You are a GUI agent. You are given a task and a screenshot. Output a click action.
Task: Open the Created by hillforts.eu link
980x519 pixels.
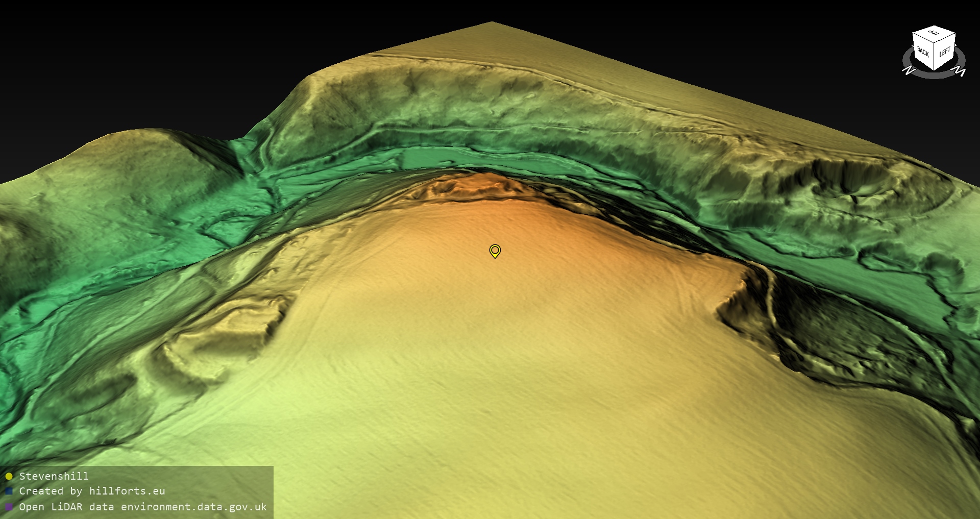click(92, 491)
